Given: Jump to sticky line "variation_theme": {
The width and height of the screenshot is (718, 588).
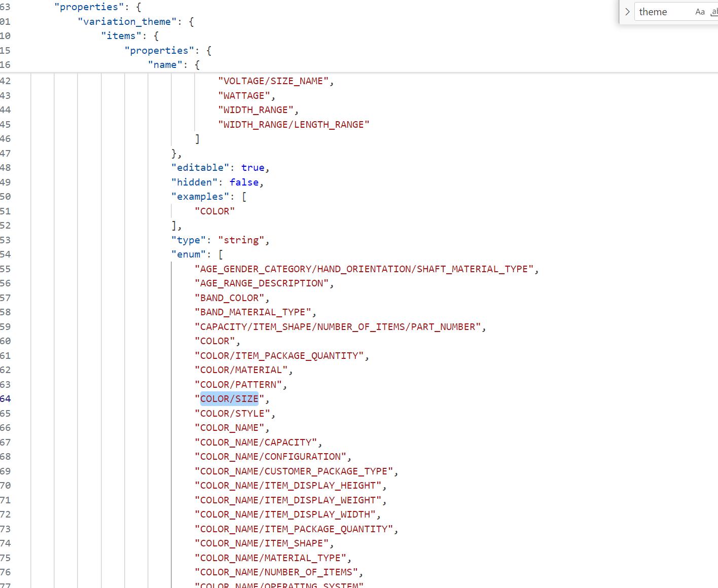Looking at the screenshot, I should tap(135, 22).
